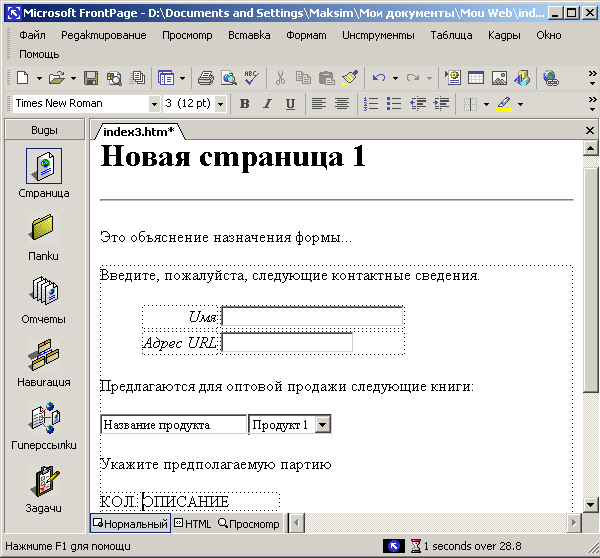Insert a table using toolbar icon
The image size is (600, 558).
tap(476, 77)
